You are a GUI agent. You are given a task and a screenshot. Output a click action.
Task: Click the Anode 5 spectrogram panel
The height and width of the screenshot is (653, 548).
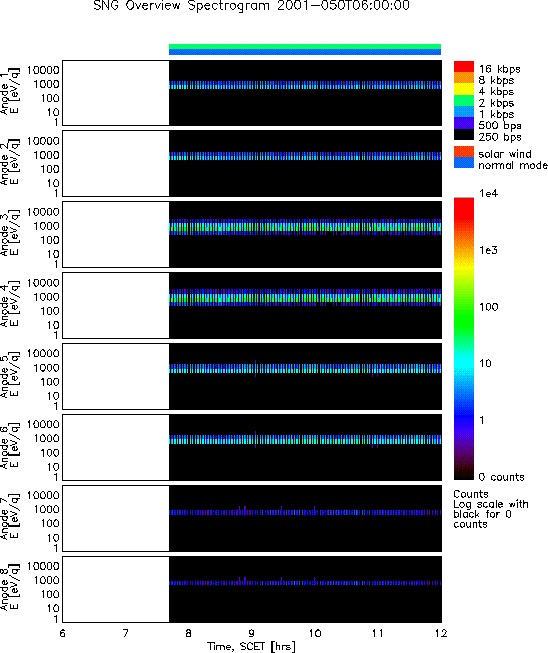(x=252, y=376)
